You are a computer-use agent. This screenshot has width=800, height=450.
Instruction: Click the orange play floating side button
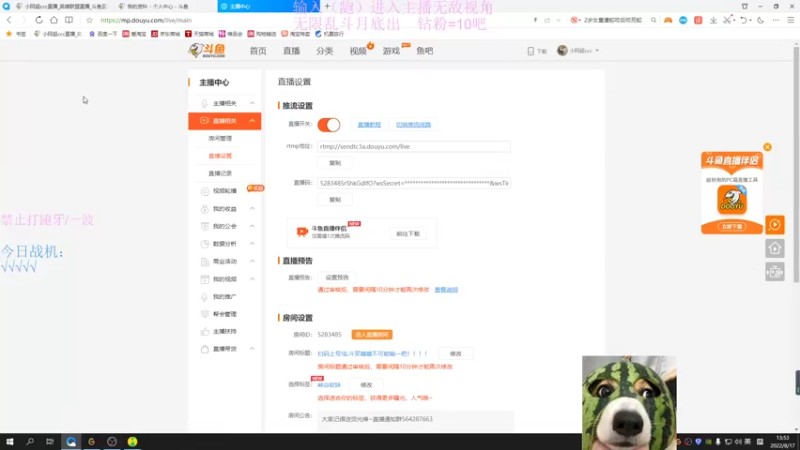[x=774, y=225]
